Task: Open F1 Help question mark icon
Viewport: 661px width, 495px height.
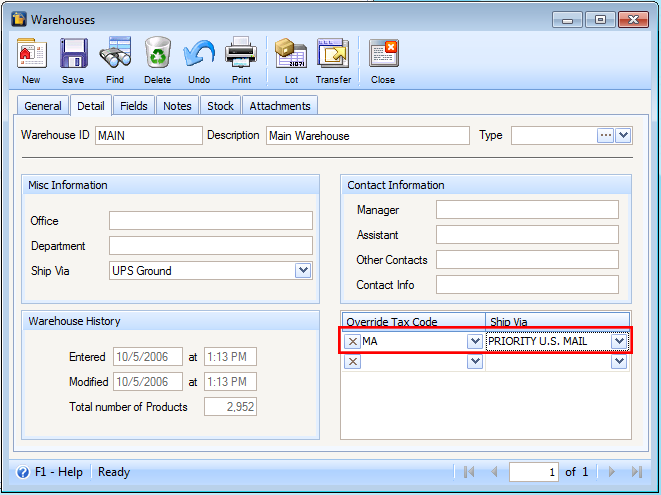Action: click(23, 472)
